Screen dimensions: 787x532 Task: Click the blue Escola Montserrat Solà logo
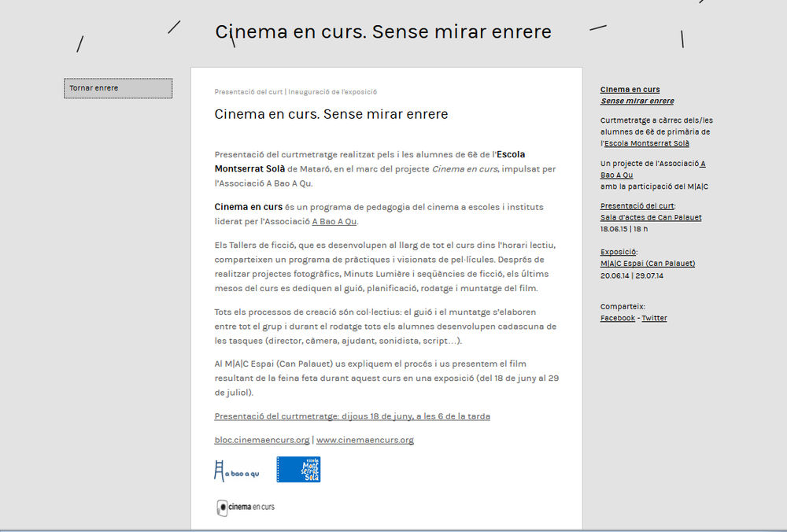tap(298, 470)
